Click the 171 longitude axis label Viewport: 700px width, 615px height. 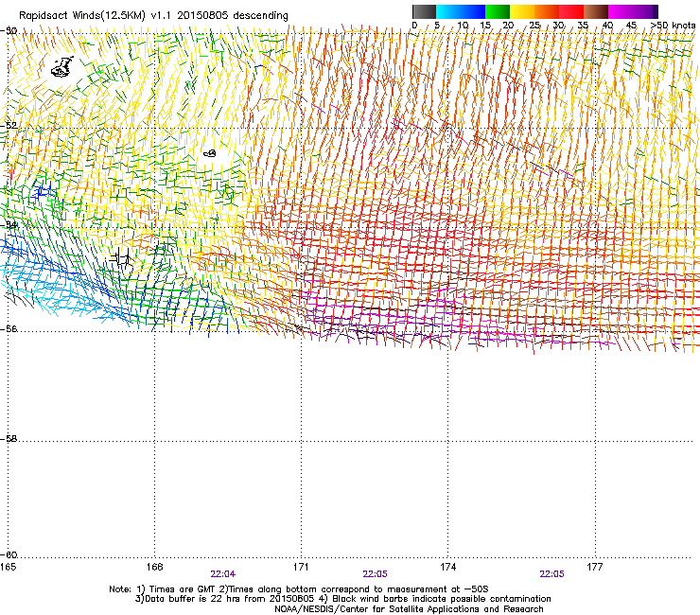[301, 567]
